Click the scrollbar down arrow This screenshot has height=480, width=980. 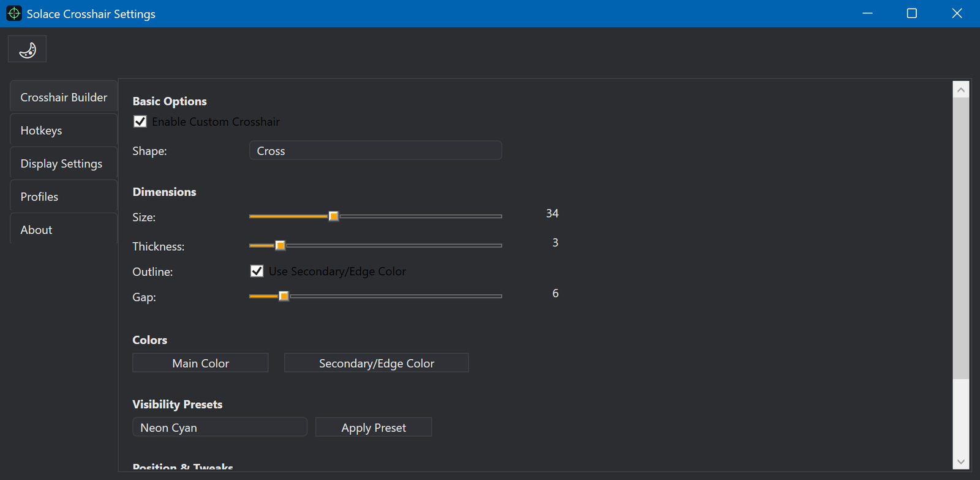(x=961, y=462)
